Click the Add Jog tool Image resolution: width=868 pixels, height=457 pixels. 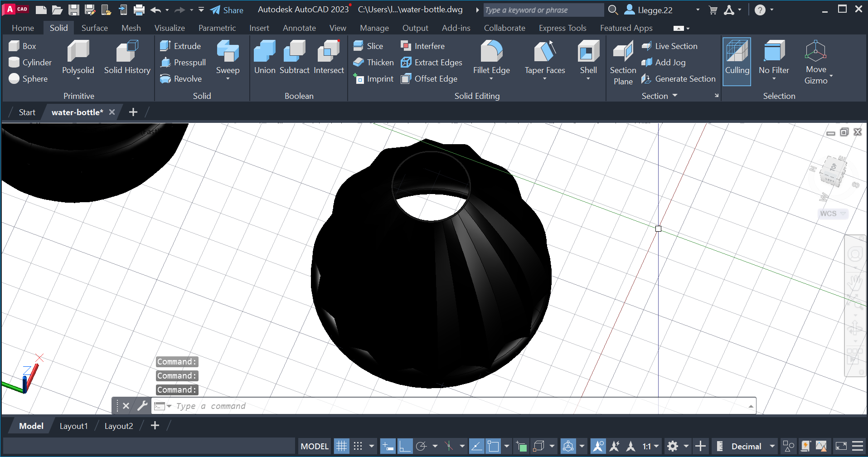(664, 62)
